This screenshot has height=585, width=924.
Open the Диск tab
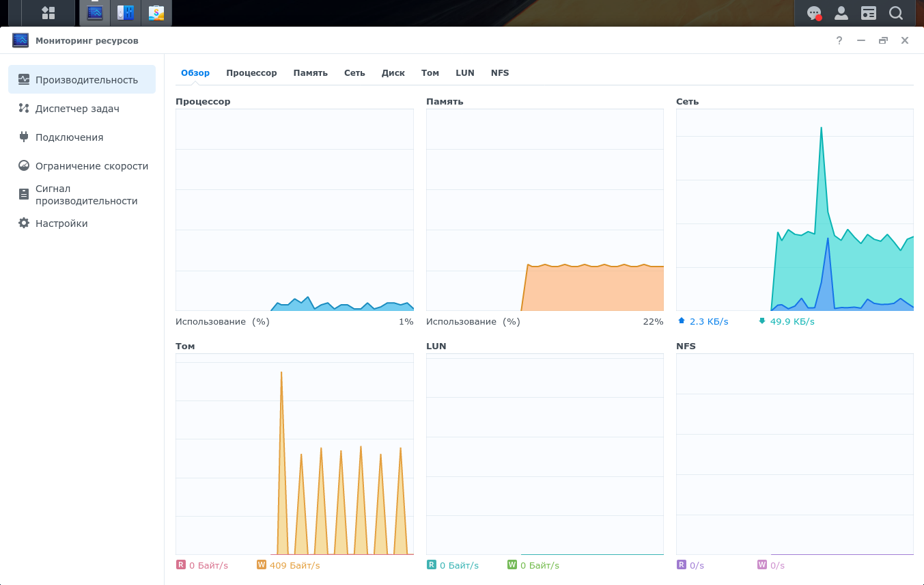[393, 73]
